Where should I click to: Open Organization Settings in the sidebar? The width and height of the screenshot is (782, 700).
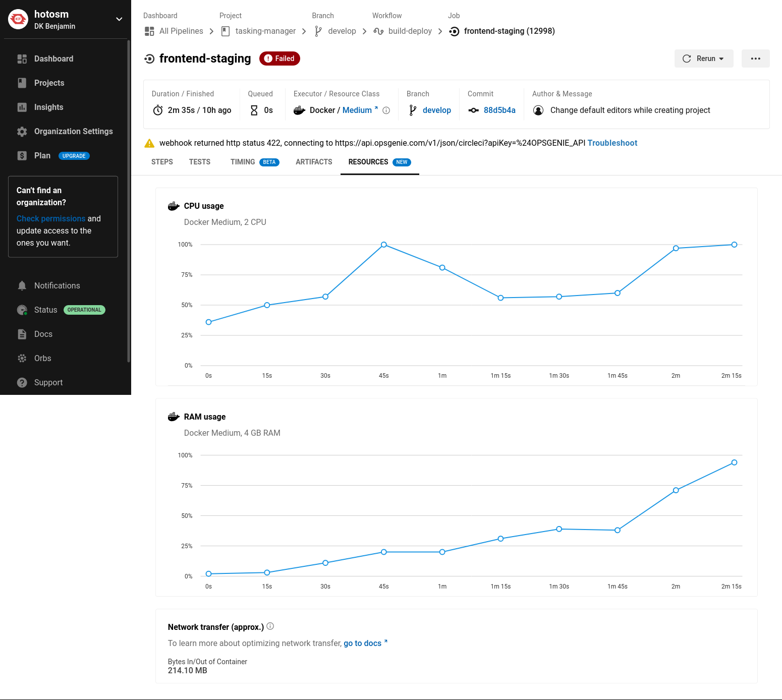click(x=73, y=131)
